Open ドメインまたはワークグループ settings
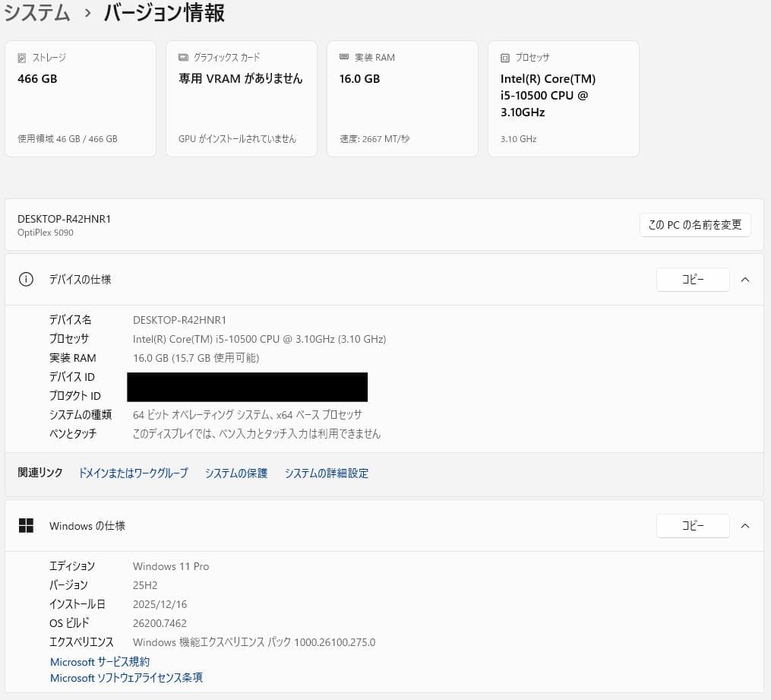 [133, 473]
